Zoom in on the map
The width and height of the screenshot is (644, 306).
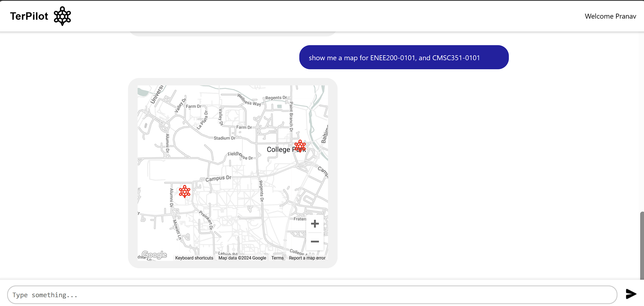point(315,224)
